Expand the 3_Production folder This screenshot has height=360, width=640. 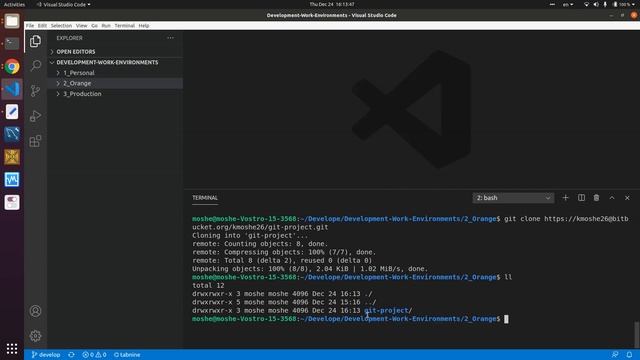click(x=116, y=94)
